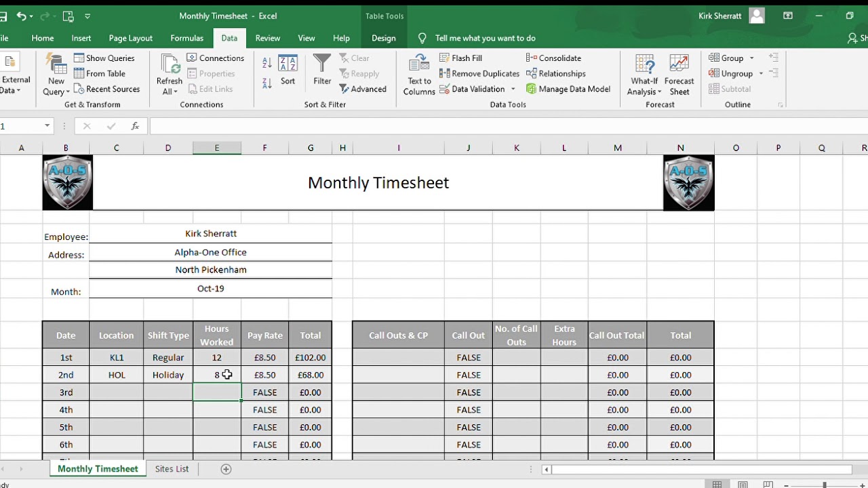Click the Ungroup icon
This screenshot has width=868, height=488.
coord(714,74)
